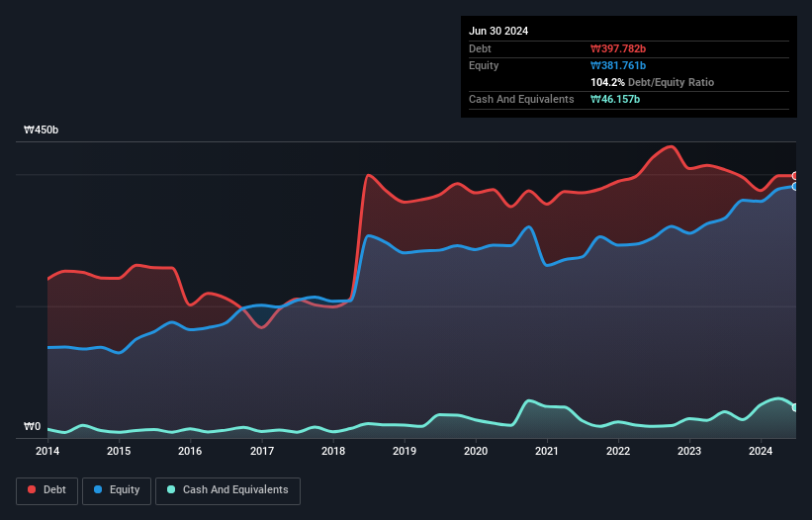Toggle the Equity series legend button
Screen dimensions: 812x520
(x=117, y=490)
